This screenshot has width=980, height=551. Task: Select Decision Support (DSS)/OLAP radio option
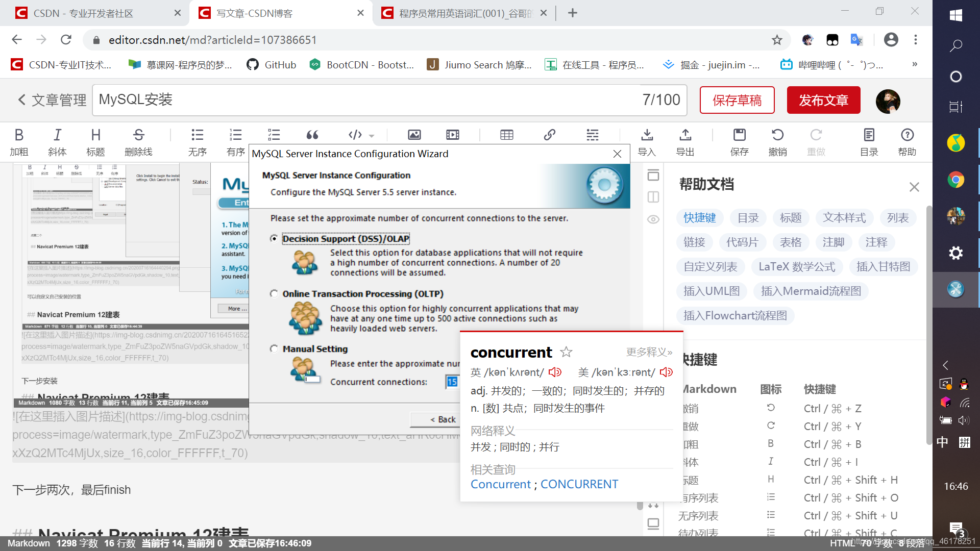pos(274,239)
